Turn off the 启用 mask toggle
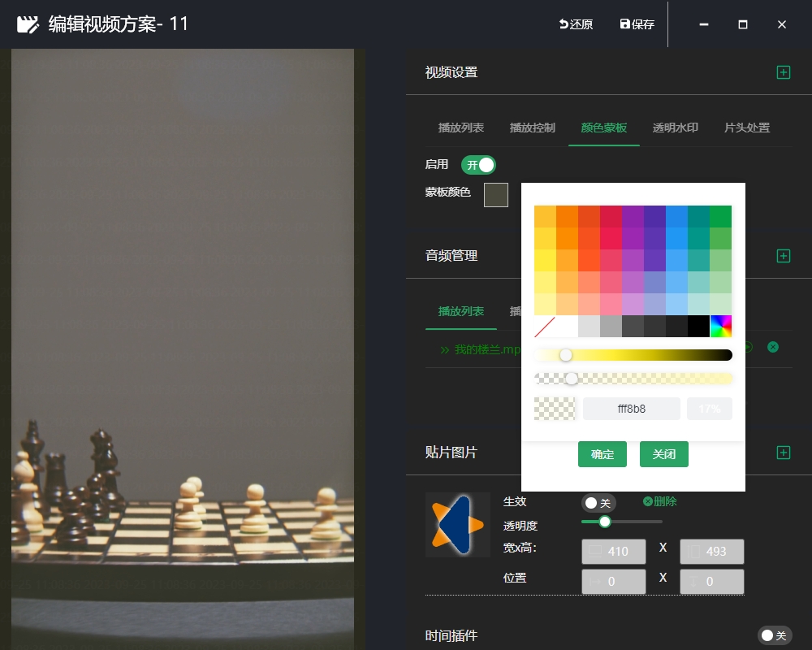 [478, 165]
